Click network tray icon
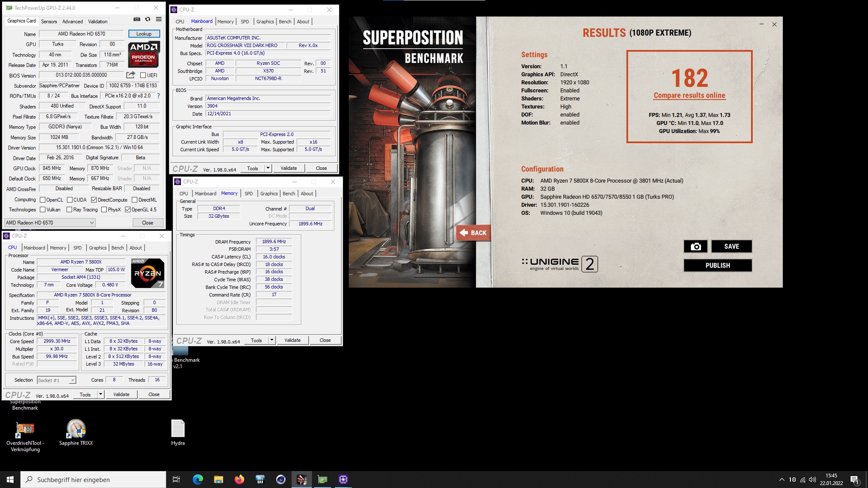 click(802, 480)
